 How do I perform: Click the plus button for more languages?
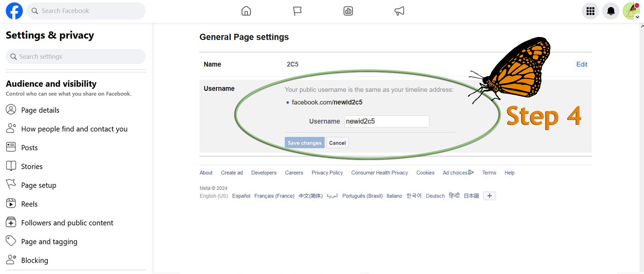point(489,196)
